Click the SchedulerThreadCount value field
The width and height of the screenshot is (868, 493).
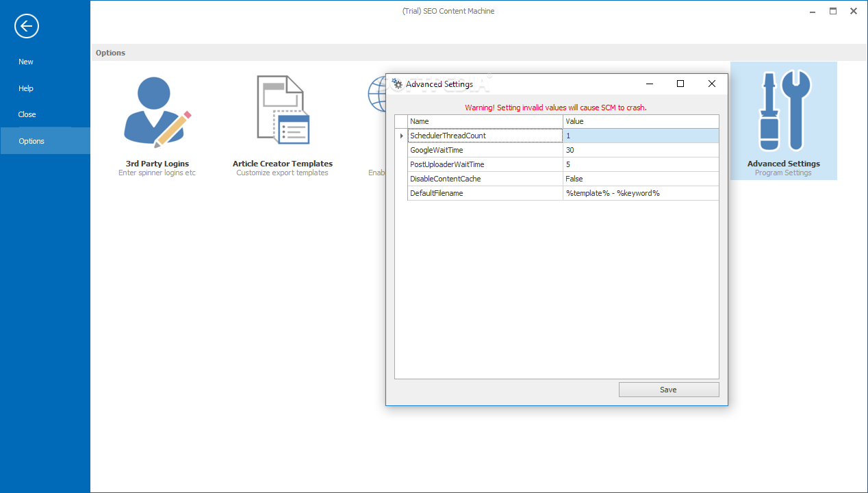[x=641, y=136]
